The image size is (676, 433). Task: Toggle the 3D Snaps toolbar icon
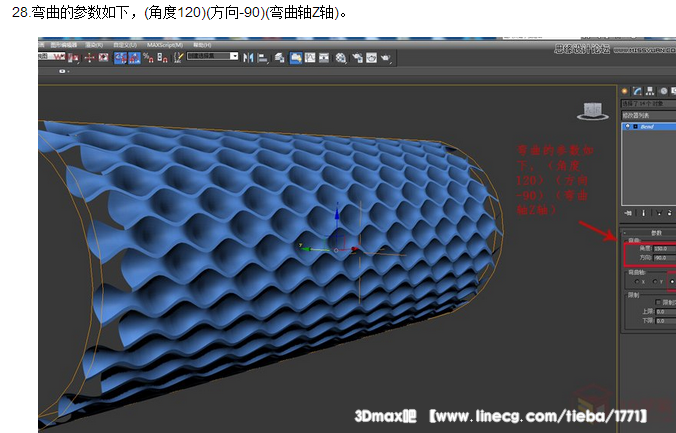pyautogui.click(x=120, y=57)
